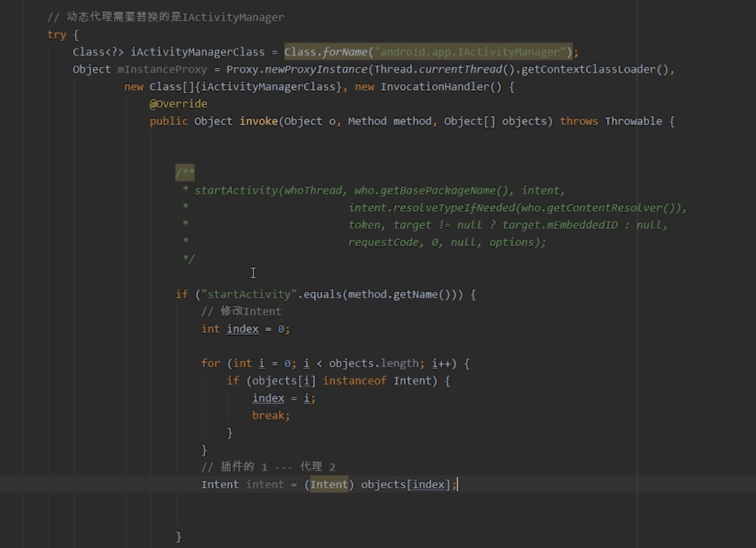This screenshot has height=548, width=756.
Task: Click currentThread in the Thread call
Action: [460, 69]
